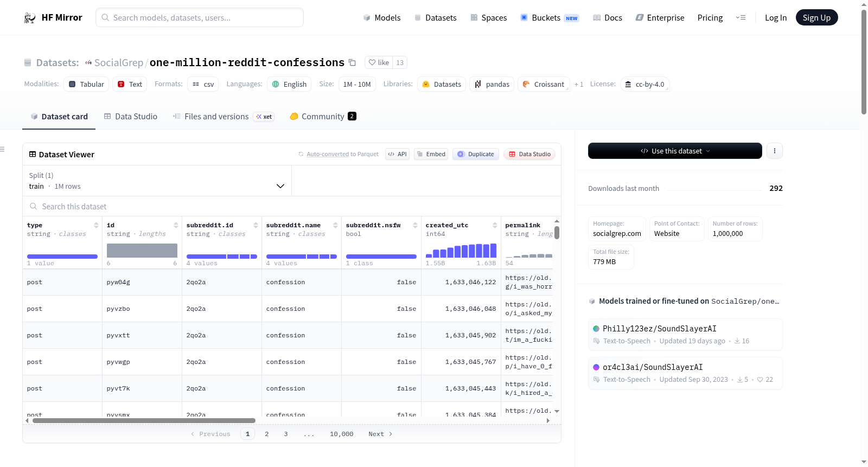
Task: Sort the type column
Action: (x=96, y=225)
